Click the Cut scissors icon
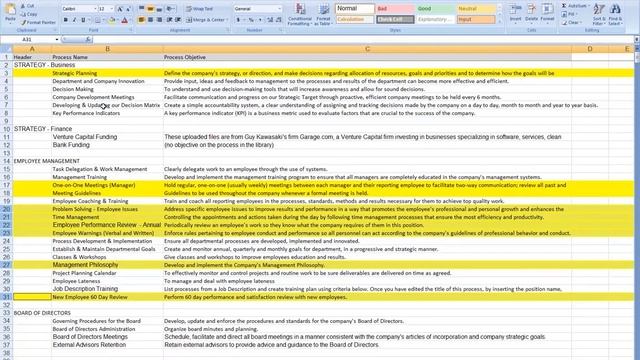Viewport: 640px width, 360px height. [x=23, y=6]
